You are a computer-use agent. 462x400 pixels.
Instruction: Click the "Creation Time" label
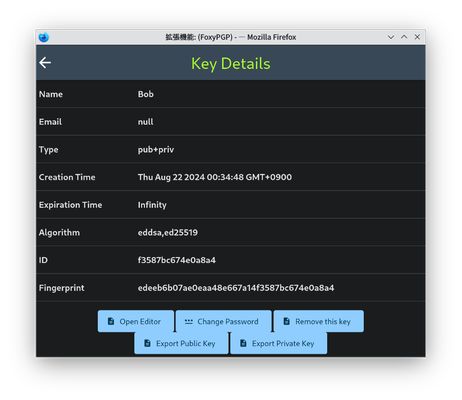67,177
